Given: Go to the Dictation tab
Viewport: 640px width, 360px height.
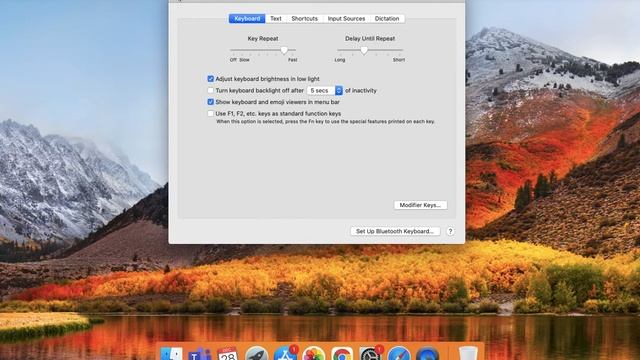Looking at the screenshot, I should click(387, 18).
